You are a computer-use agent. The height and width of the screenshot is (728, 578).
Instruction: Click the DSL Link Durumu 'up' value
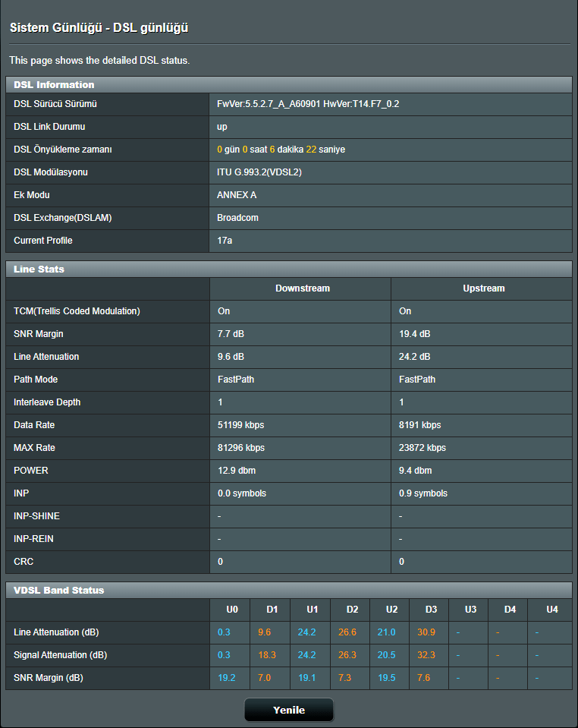tap(222, 127)
